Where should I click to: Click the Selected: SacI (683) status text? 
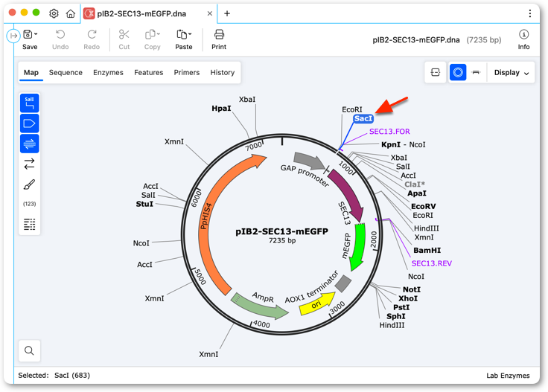54,376
